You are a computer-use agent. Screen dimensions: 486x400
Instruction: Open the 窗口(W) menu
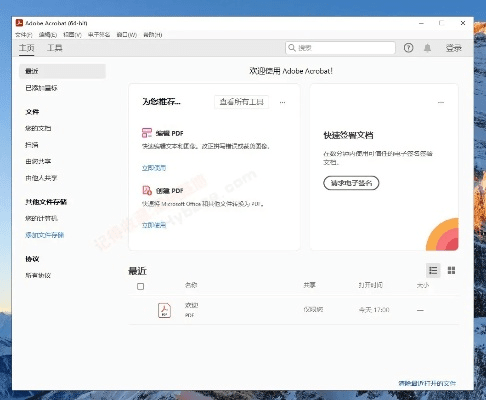coord(127,35)
